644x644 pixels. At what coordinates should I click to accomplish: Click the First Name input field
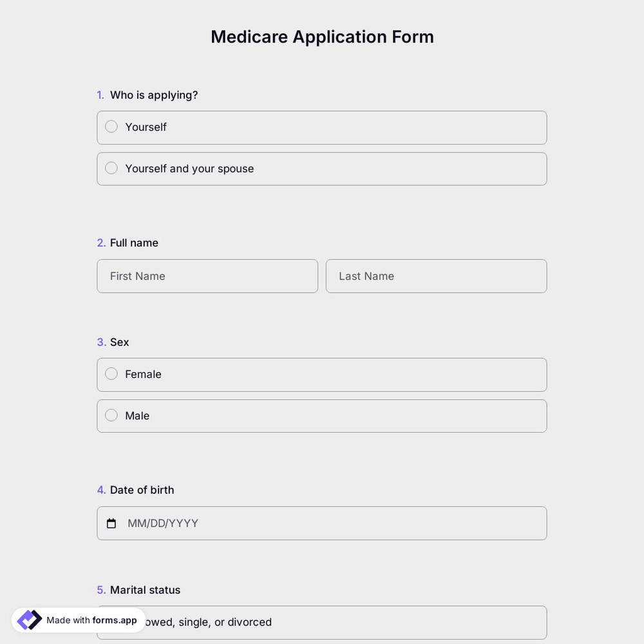coord(207,276)
